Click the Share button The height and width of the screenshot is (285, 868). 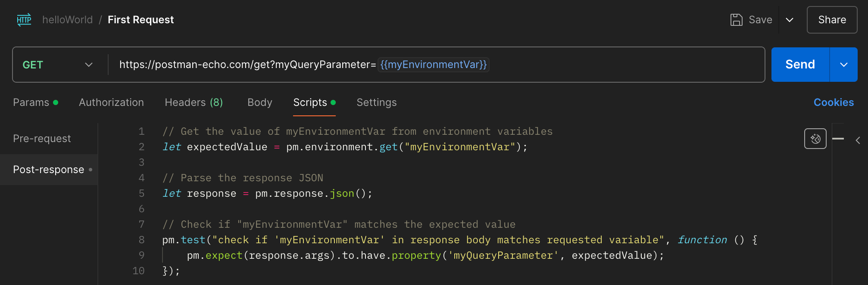832,20
